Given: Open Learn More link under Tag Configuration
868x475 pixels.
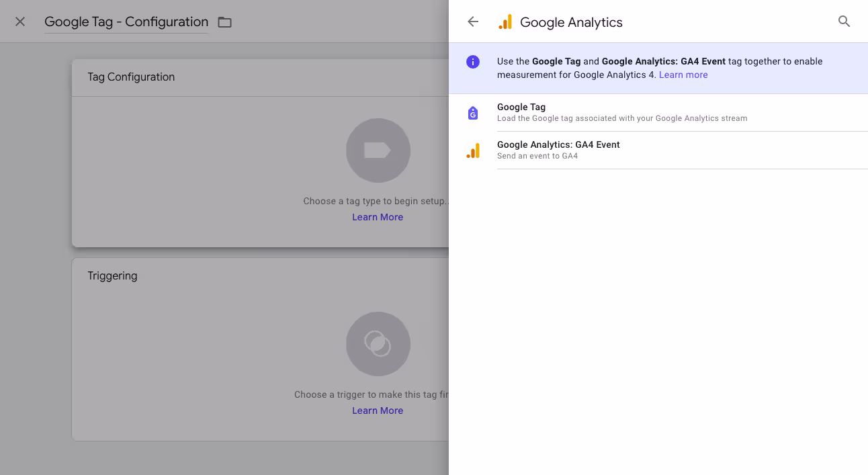Looking at the screenshot, I should pos(378,217).
